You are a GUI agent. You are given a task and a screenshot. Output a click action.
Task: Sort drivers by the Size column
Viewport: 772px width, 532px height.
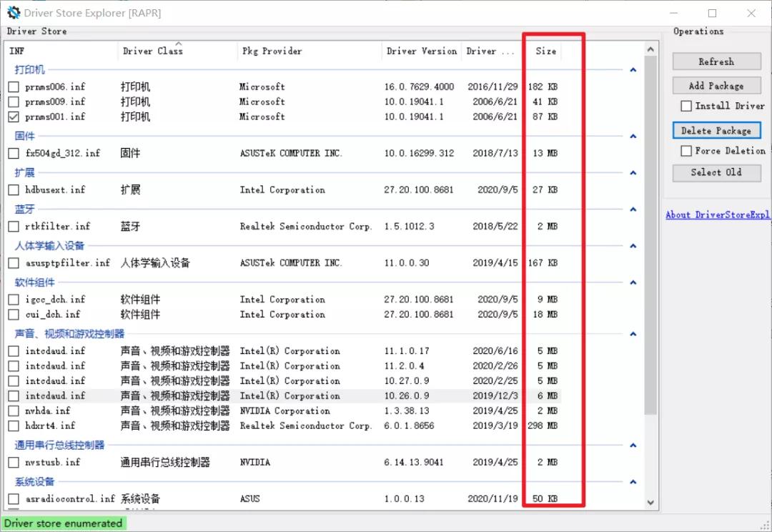545,51
